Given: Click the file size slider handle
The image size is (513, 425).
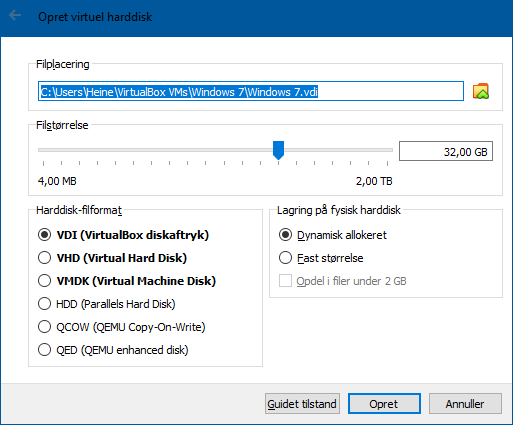Looking at the screenshot, I should pyautogui.click(x=278, y=150).
